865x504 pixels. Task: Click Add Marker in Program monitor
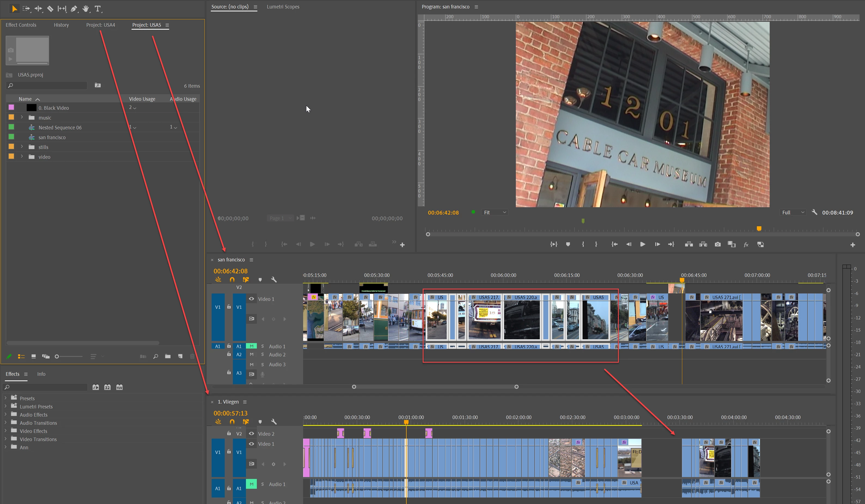(x=568, y=244)
